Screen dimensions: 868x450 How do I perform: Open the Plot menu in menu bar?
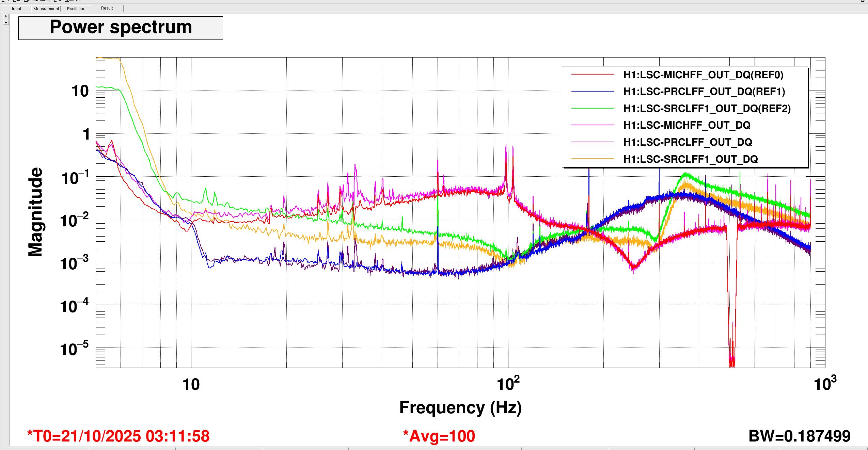click(x=57, y=1)
